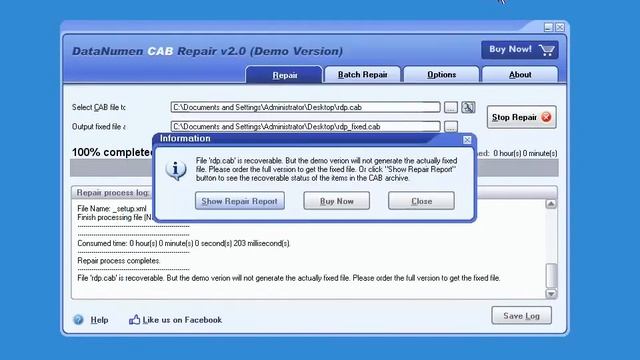Click 'Repair process completes.' log line
This screenshot has width=640, height=360.
118,260
